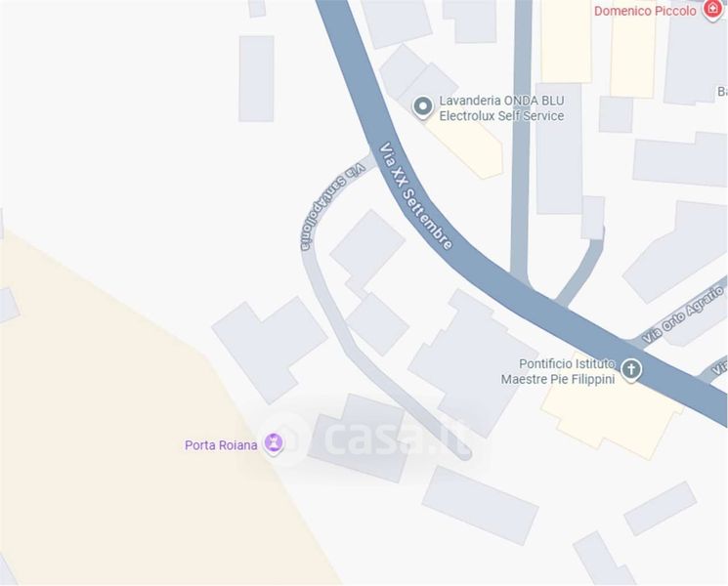Open Lavanderia ONDA BLU Electrolux Self Service label
Viewport: 728px width, 586px height.
point(501,108)
